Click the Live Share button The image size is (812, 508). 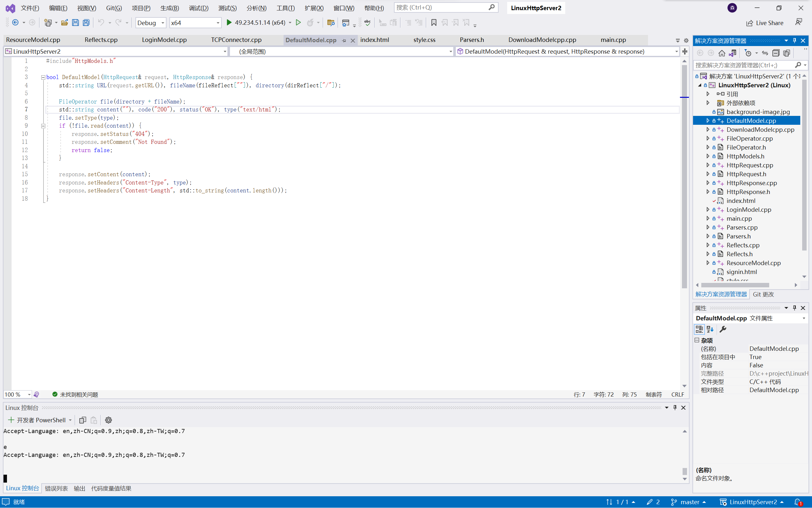(765, 23)
